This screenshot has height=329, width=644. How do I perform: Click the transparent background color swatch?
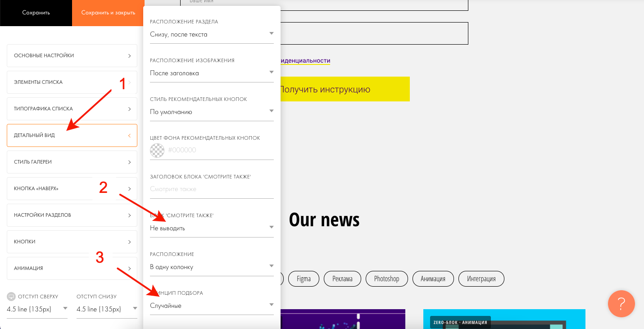[x=157, y=150]
